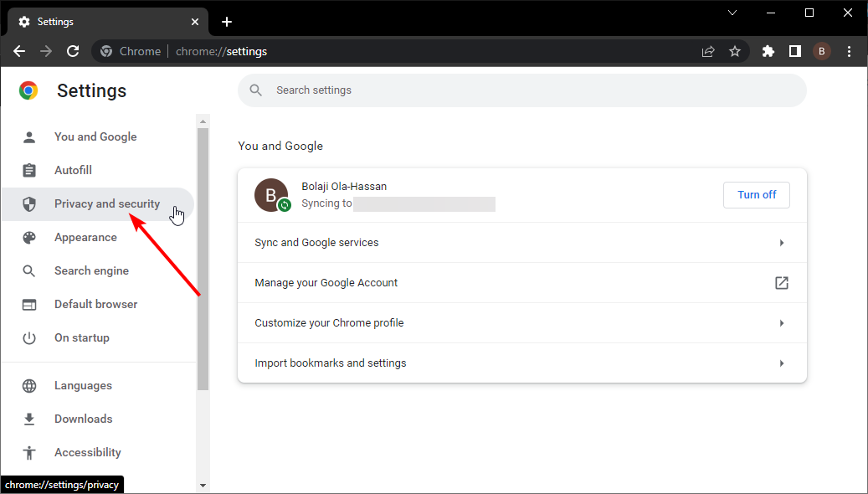Screen dimensions: 868x494
Task: Select On startup in sidebar
Action: coord(98,337)
